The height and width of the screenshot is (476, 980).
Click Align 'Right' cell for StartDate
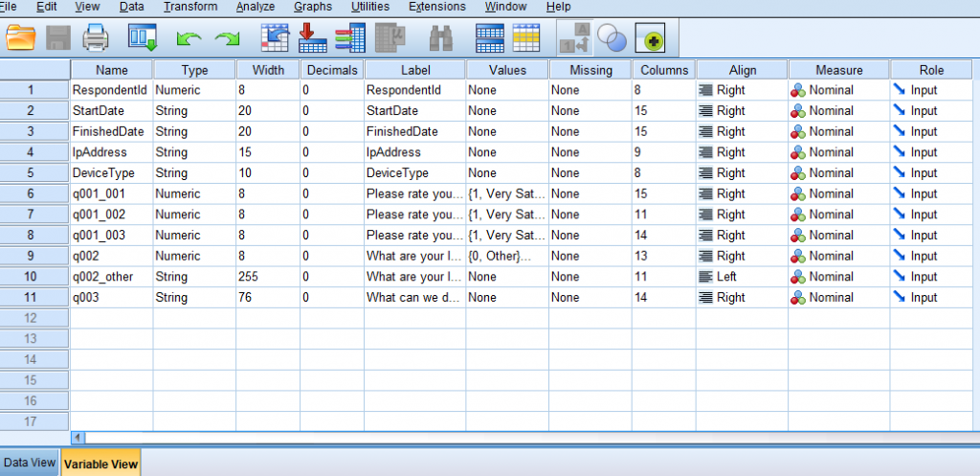click(x=742, y=111)
